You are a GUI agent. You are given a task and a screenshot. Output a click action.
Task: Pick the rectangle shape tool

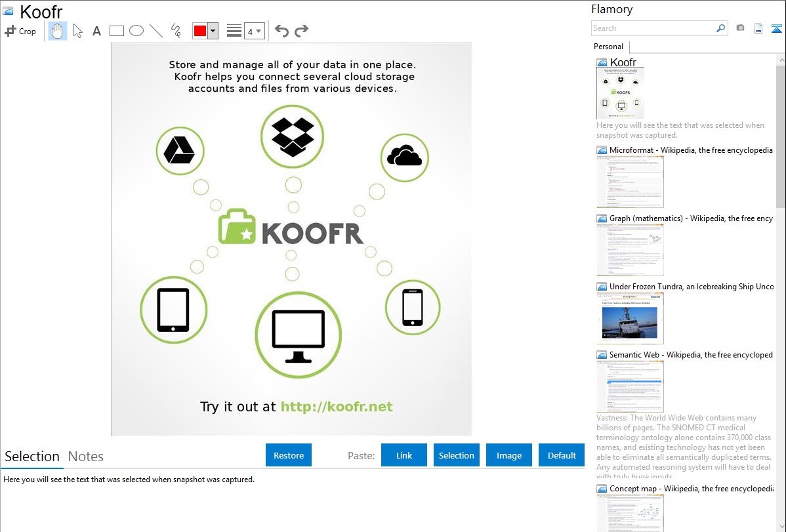coord(116,31)
